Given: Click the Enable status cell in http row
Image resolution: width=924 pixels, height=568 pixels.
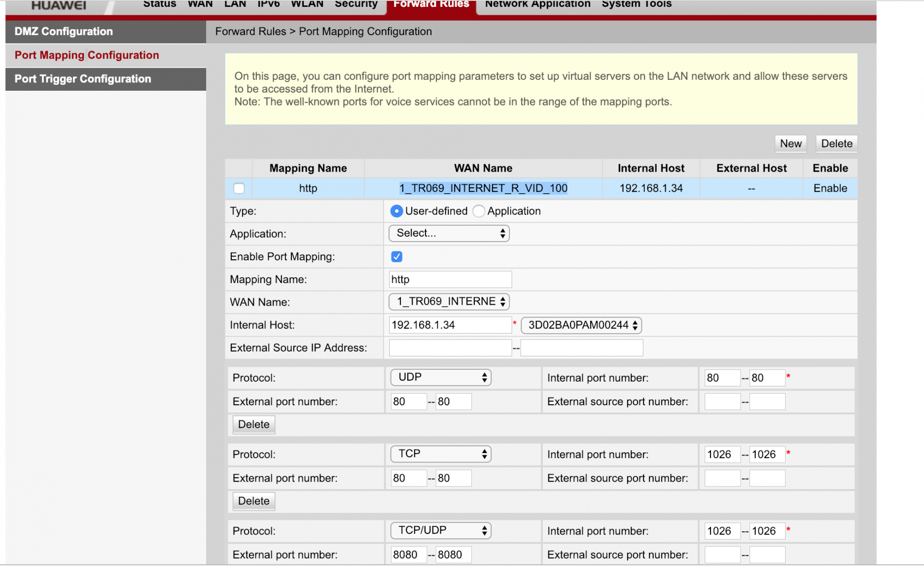Looking at the screenshot, I should 830,188.
